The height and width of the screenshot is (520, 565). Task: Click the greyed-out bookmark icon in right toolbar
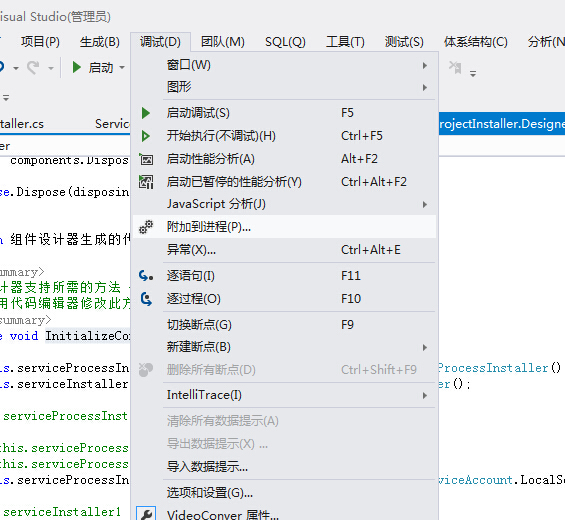[x=455, y=67]
